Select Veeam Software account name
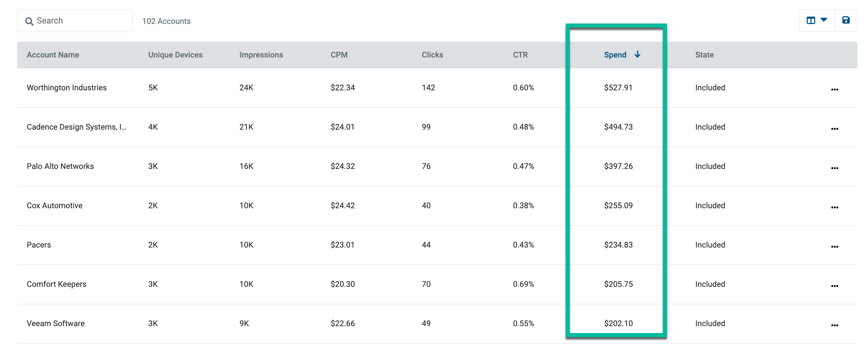 tap(56, 323)
